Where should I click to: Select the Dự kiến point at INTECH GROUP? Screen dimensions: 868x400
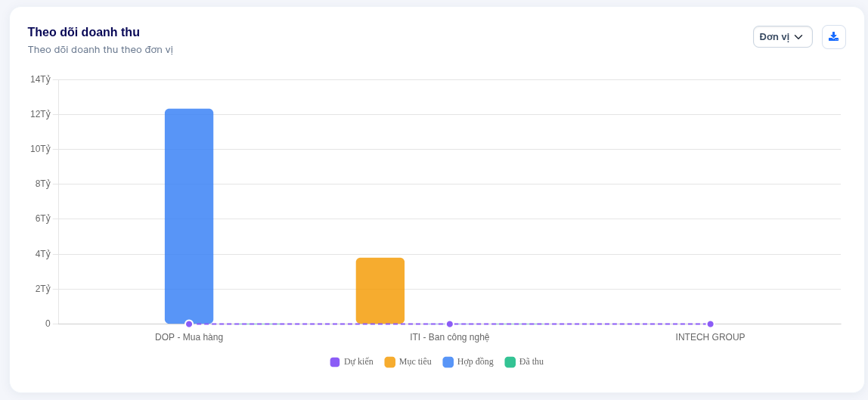710,324
